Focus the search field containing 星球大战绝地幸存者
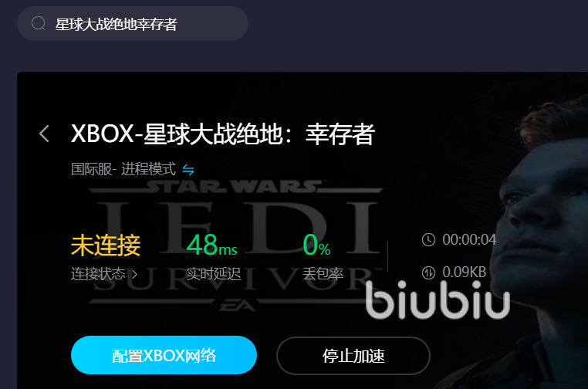588x389 pixels. (x=133, y=24)
